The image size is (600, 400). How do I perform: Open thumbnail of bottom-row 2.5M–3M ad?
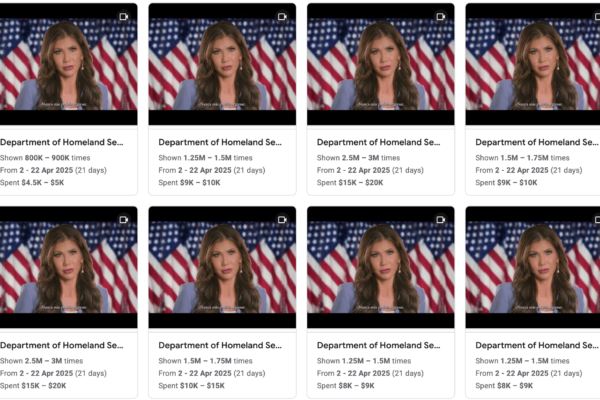pyautogui.click(x=68, y=267)
